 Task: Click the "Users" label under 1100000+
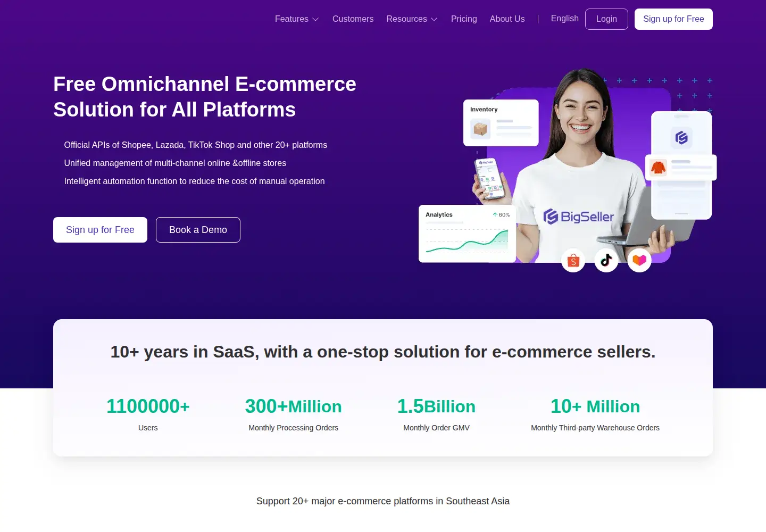click(148, 428)
